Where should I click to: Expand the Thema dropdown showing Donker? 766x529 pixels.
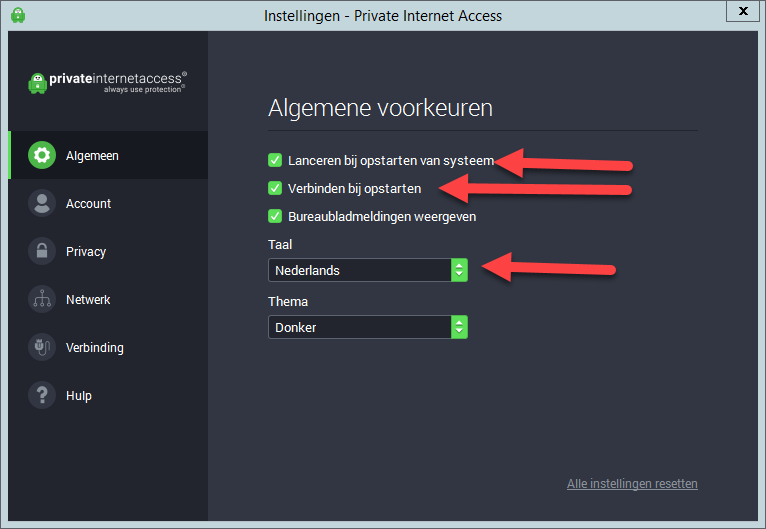360,327
